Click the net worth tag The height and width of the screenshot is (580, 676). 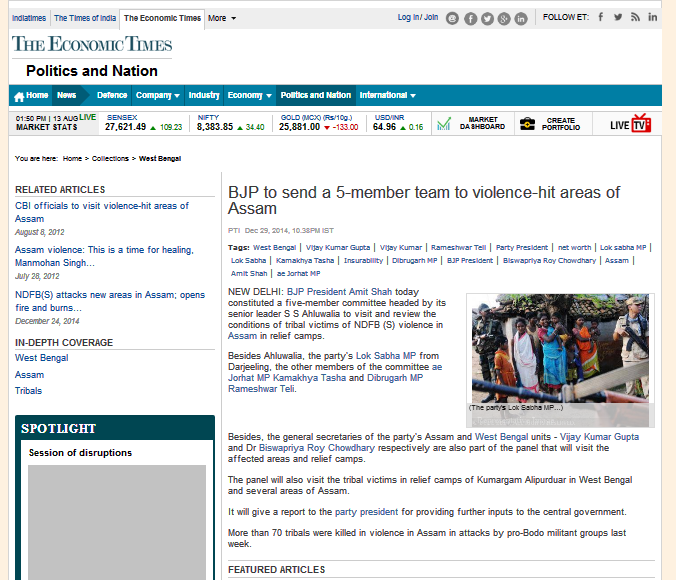coord(574,248)
